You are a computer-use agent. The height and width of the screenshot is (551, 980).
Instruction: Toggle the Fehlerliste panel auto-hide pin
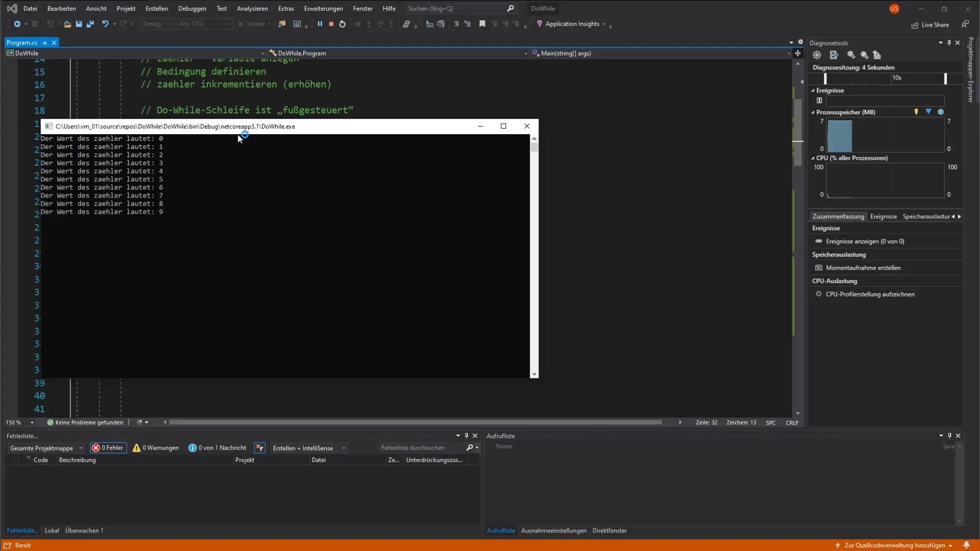coord(466,436)
